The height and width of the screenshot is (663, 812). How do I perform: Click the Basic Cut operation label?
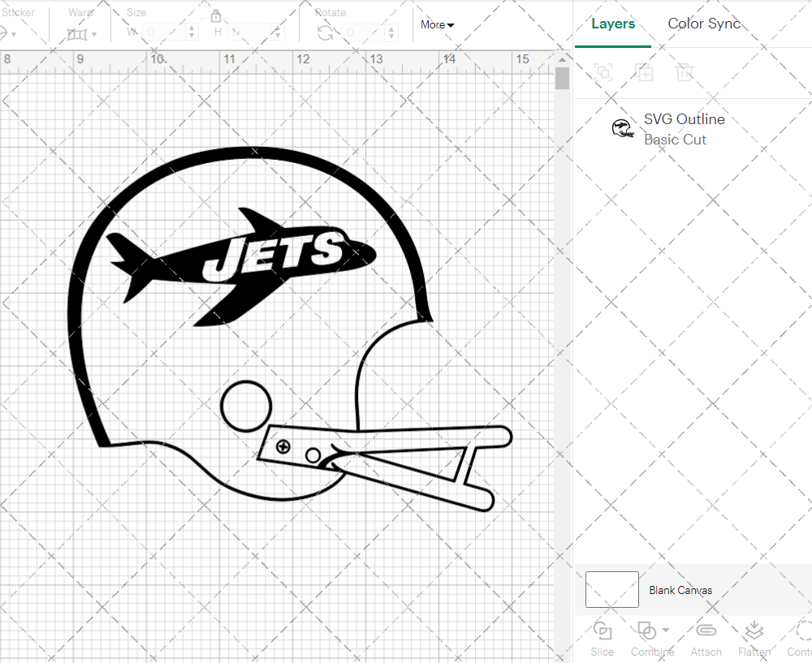point(675,140)
